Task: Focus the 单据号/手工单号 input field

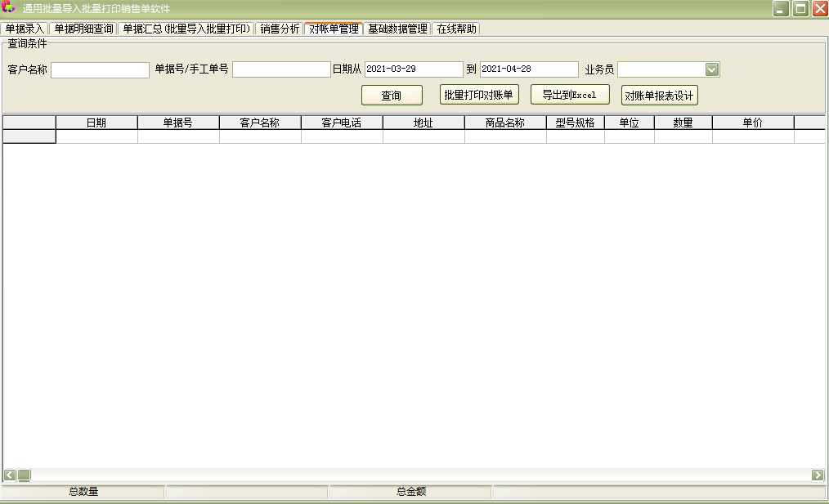Action: (x=281, y=69)
